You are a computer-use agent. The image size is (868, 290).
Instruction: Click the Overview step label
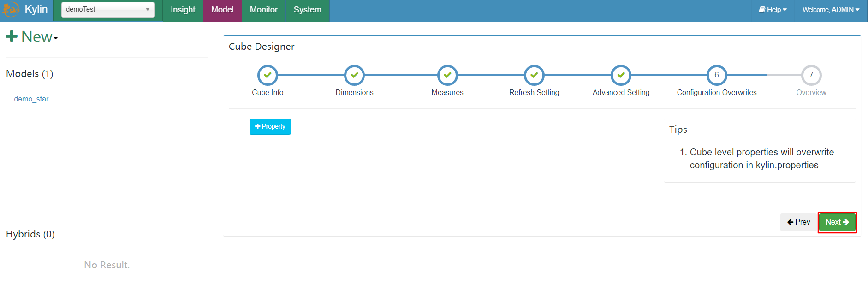pyautogui.click(x=811, y=93)
